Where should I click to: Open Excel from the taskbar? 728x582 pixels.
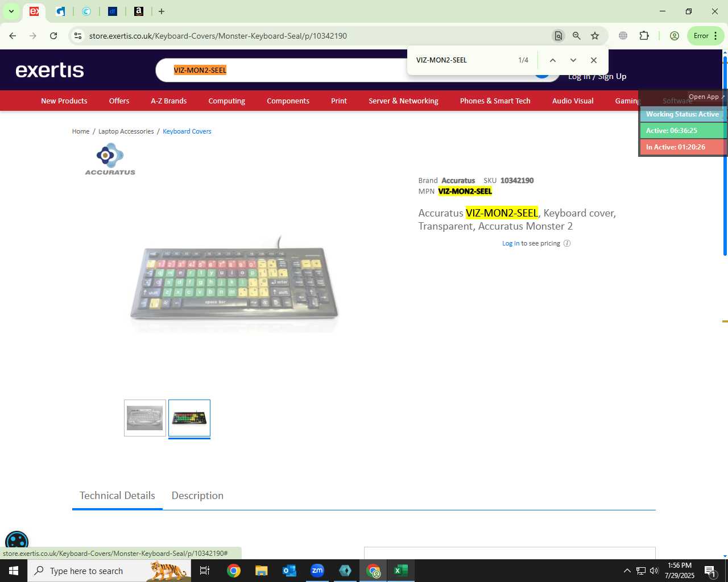pos(401,571)
